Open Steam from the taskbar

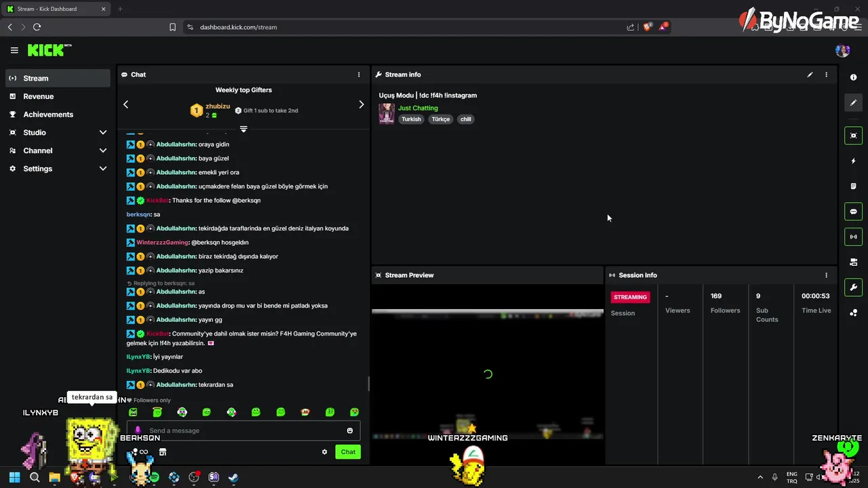(x=233, y=477)
